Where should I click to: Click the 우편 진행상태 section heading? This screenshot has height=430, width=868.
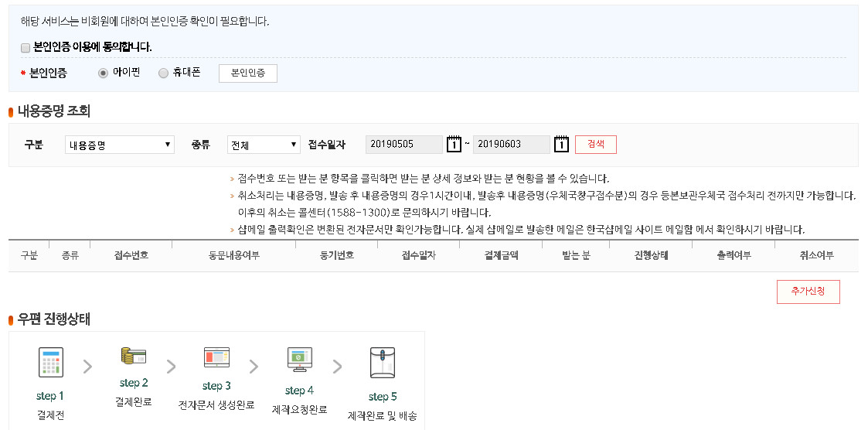pyautogui.click(x=53, y=319)
